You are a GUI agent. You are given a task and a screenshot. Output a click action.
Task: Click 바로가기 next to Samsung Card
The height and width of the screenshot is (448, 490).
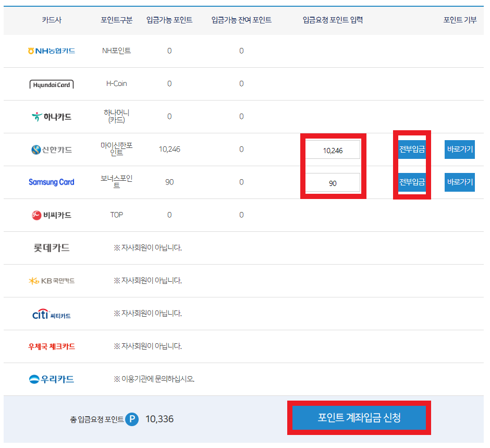tap(459, 182)
